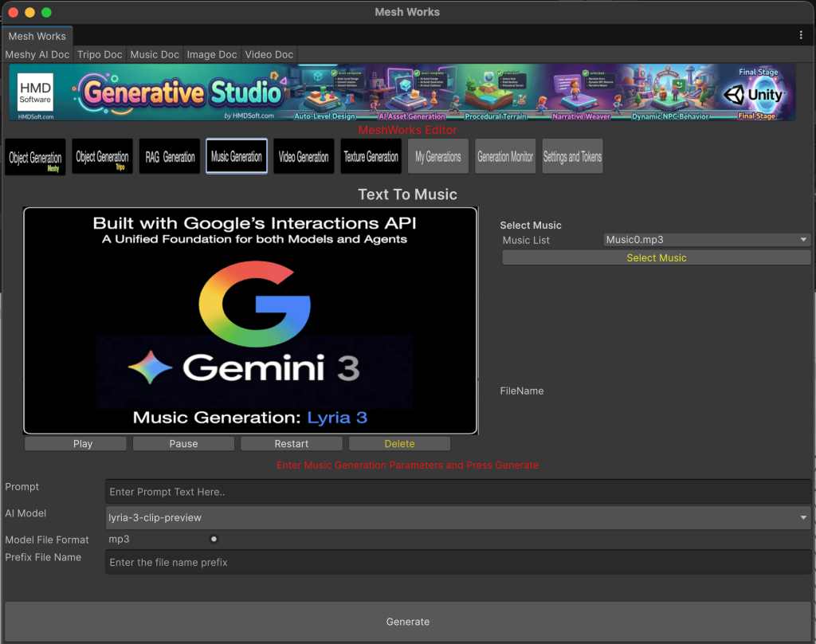816x644 pixels.
Task: Click the yellow Select Music button
Action: point(657,257)
